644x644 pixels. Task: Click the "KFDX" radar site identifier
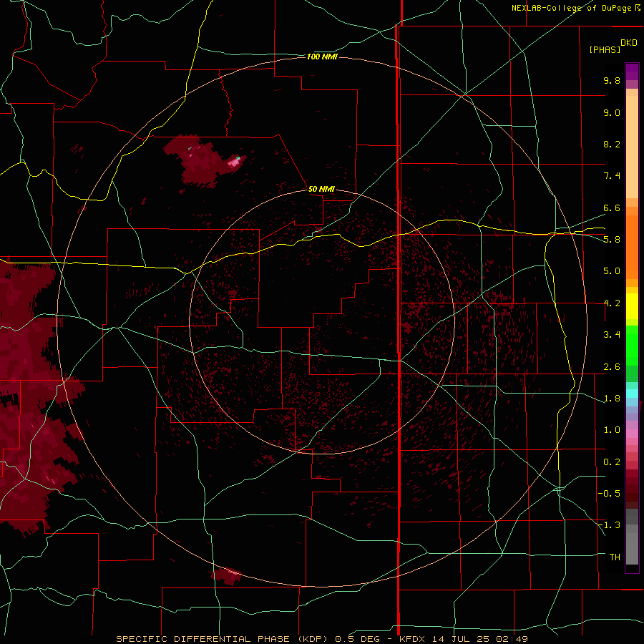click(x=414, y=639)
